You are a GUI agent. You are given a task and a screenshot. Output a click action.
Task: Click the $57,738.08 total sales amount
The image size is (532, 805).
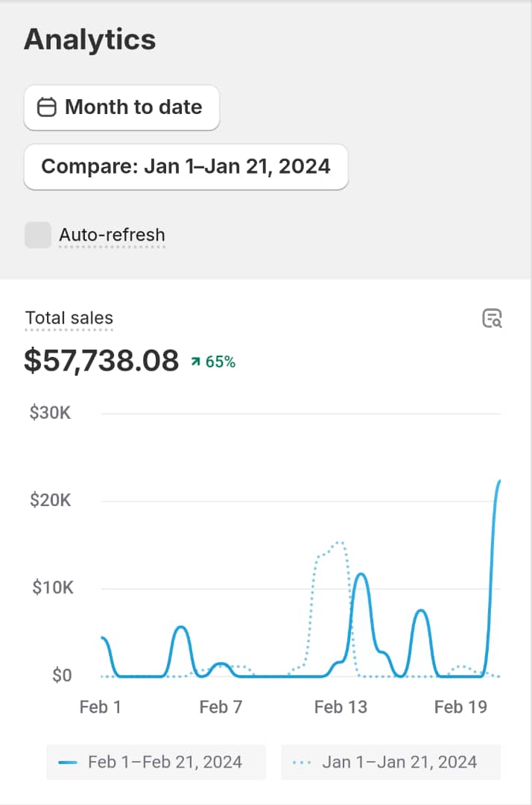[101, 361]
